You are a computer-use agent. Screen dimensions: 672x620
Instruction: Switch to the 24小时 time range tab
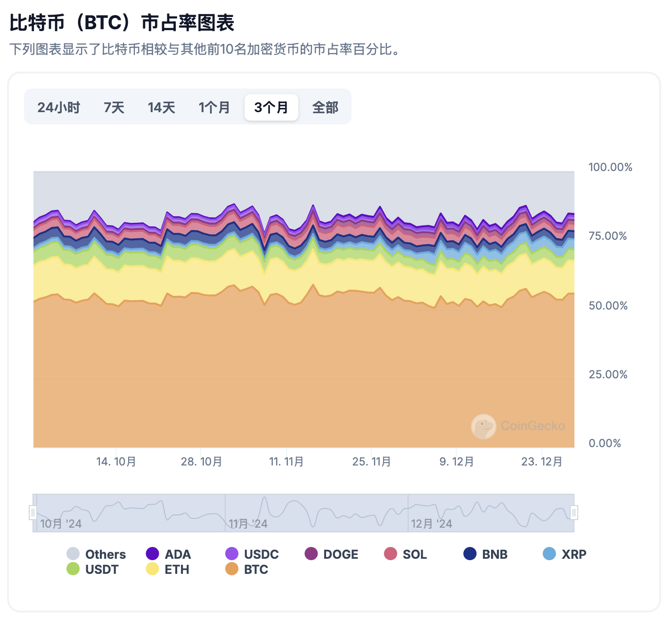59,107
